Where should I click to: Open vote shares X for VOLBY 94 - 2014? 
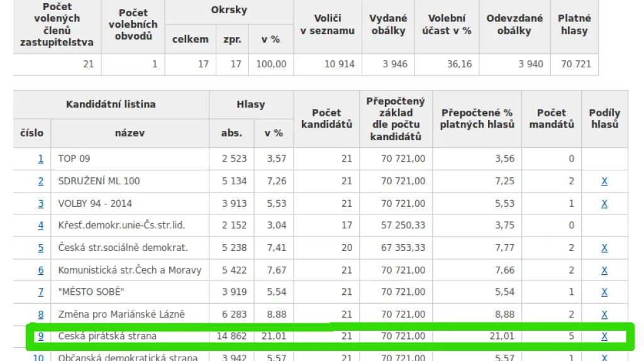(604, 204)
